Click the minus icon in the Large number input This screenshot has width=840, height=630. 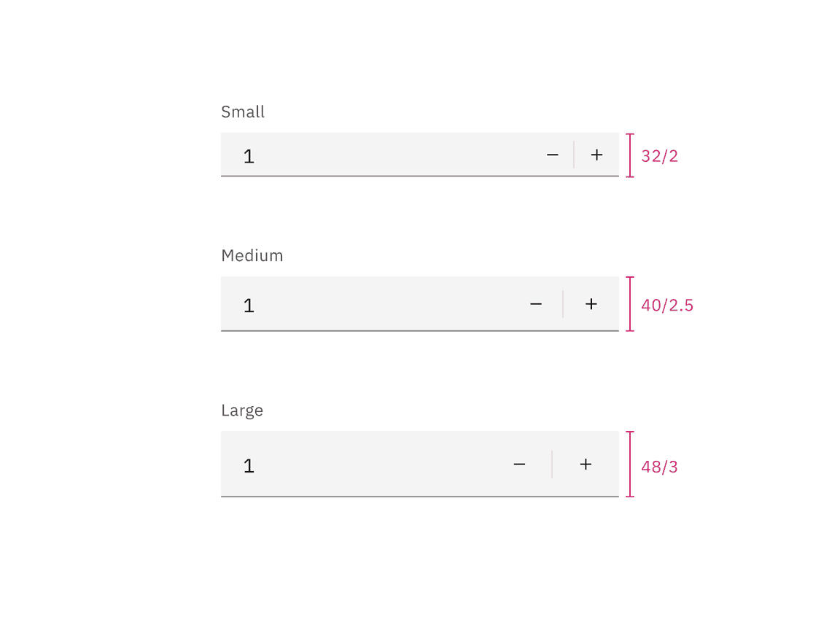pos(520,464)
